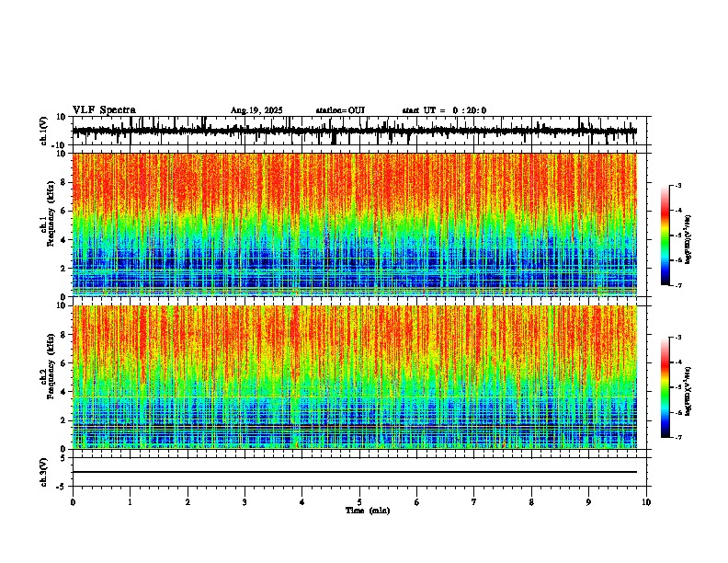
Task: Click the log(PSD) units label beside ch.2 colorbar
Action: coord(688,391)
